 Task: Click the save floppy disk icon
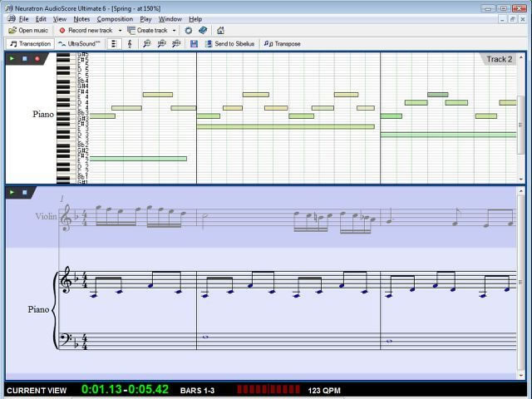(194, 43)
